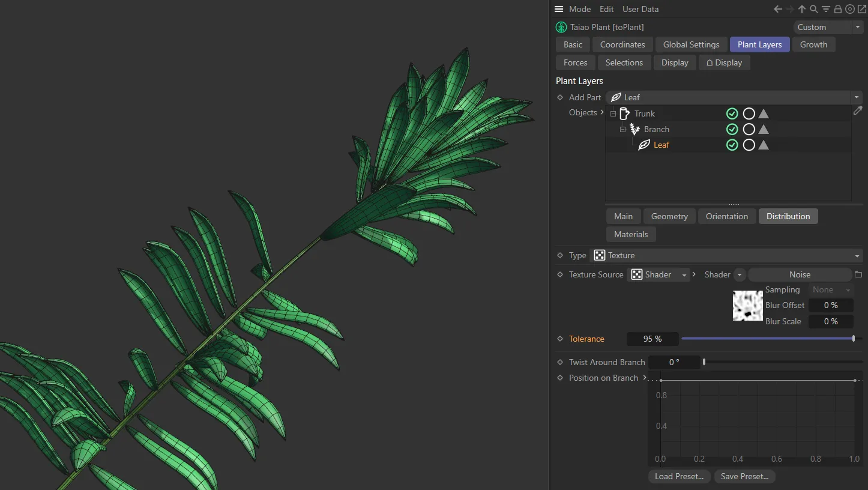The image size is (868, 490).
Task: Click the Taiao Plant icon next to the object name
Action: [x=561, y=27]
